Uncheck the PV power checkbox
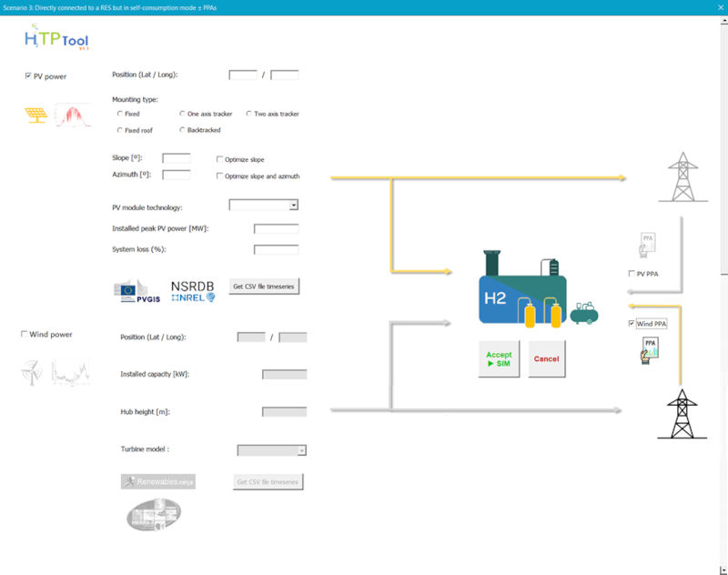 (28, 76)
